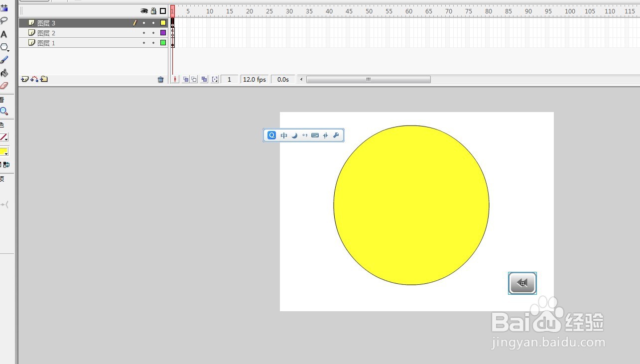Toggle visibility dot for 图层 1
Viewport: 640px width, 364px height.
pos(144,43)
